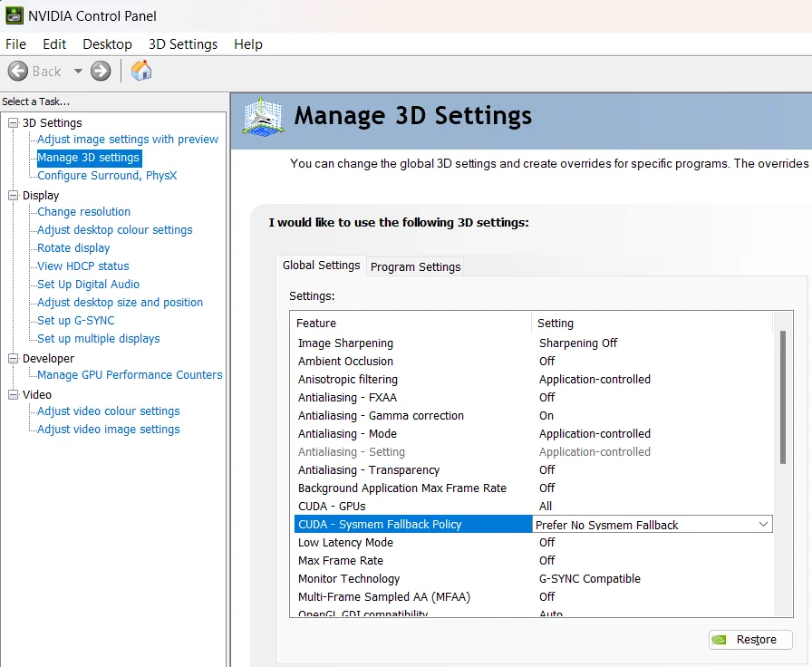This screenshot has width=812, height=667.
Task: Open the Desktop menu
Action: tap(107, 44)
